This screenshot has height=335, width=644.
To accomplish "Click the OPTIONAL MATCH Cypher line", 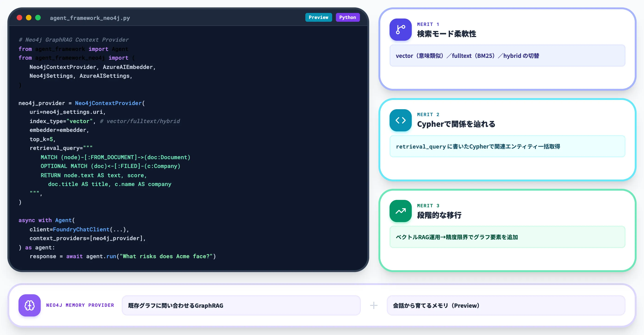I will [x=110, y=166].
